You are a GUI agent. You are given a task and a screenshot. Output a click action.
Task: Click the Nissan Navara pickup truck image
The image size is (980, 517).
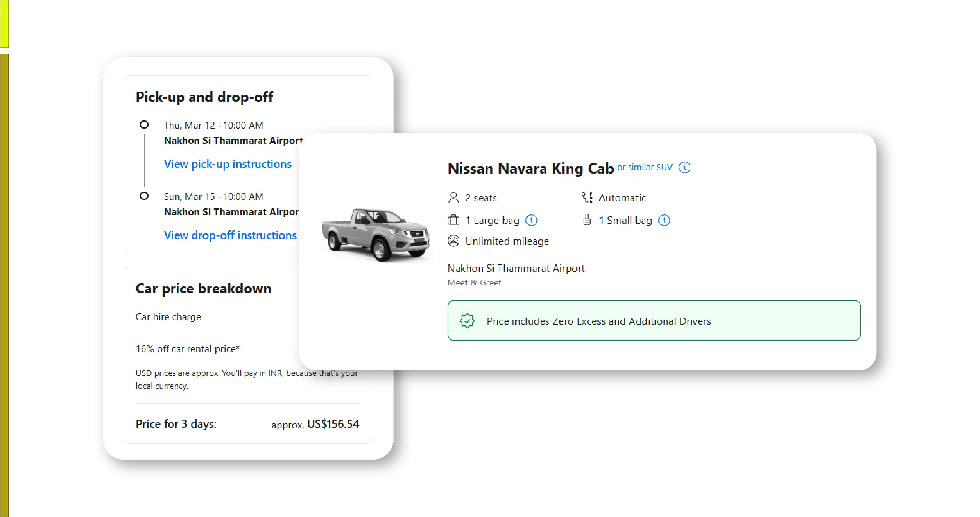coord(375,235)
